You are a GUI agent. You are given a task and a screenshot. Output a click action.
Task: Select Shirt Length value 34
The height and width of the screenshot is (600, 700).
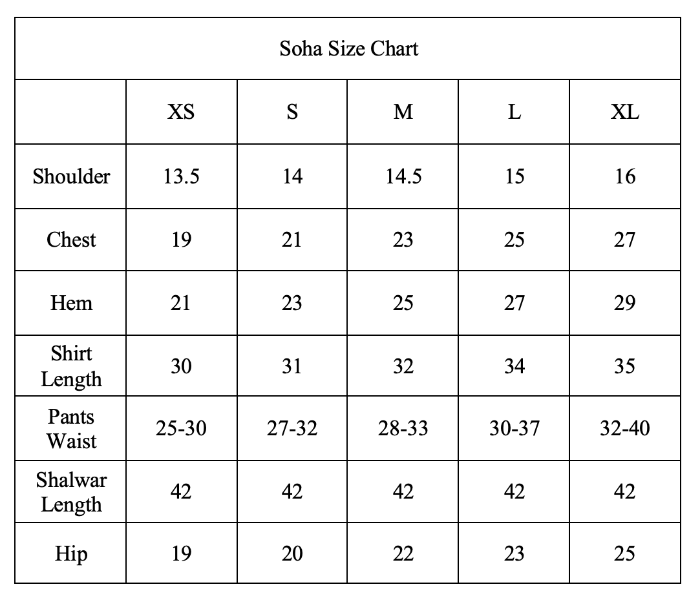pyautogui.click(x=514, y=366)
